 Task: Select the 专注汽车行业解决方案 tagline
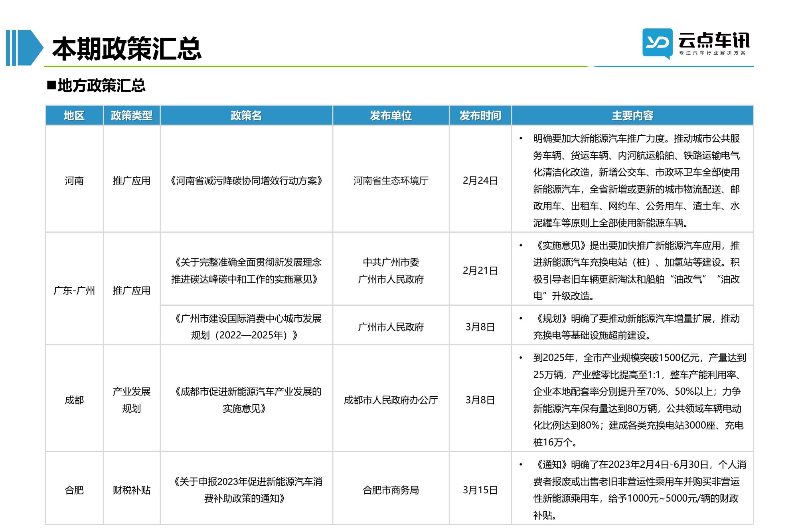click(x=712, y=53)
